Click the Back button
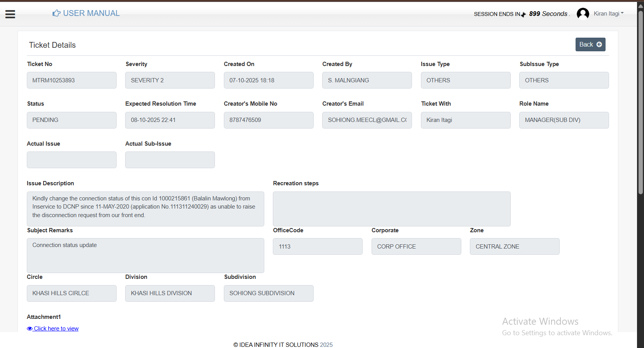 click(x=590, y=45)
